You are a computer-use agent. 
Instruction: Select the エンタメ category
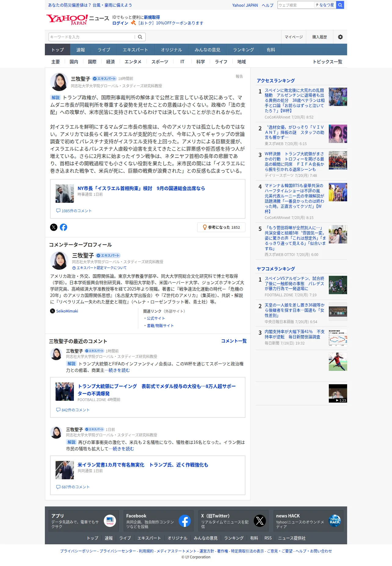pyautogui.click(x=133, y=62)
